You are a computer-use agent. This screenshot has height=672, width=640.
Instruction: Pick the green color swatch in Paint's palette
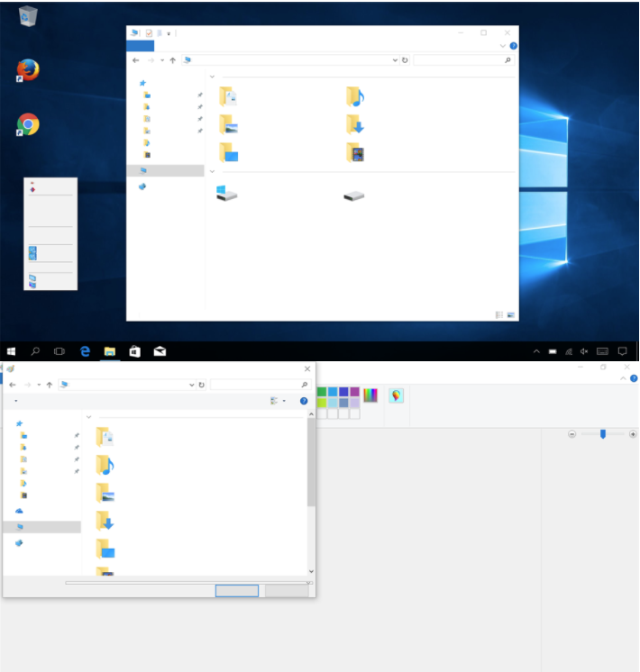pos(322,392)
